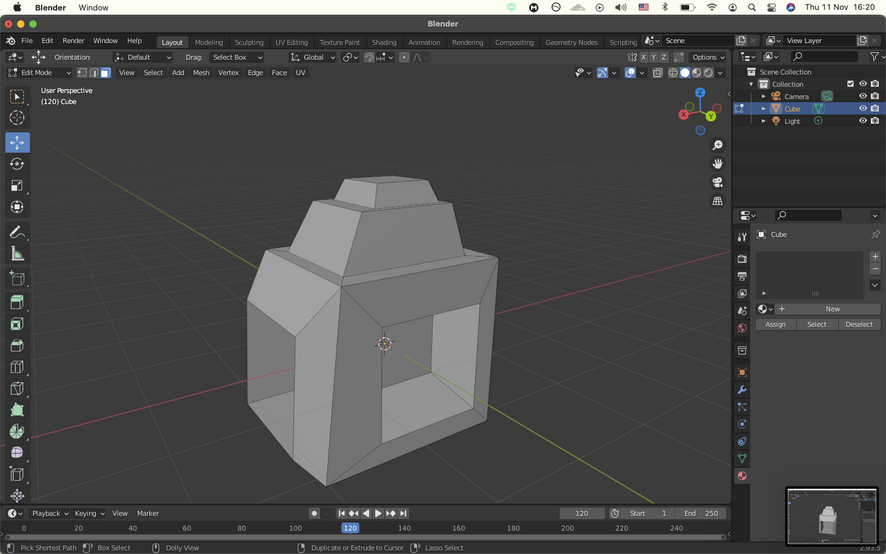
Task: Enable face select mode
Action: (x=105, y=72)
